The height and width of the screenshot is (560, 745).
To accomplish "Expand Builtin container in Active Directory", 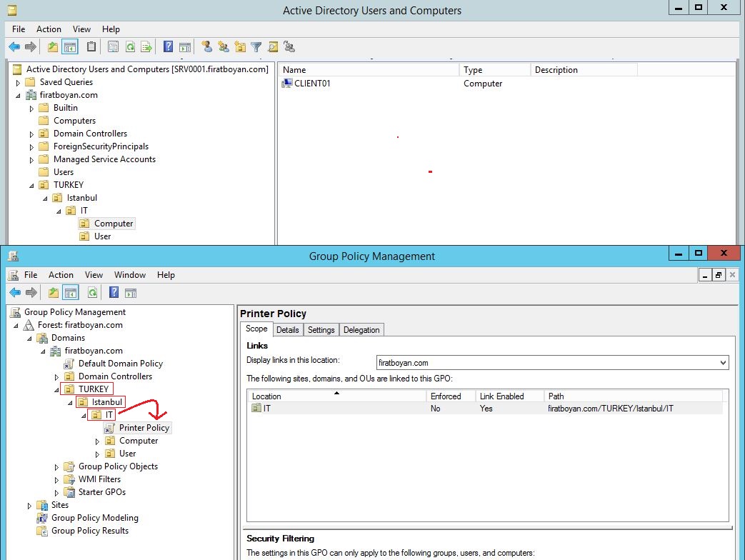I will [x=32, y=109].
